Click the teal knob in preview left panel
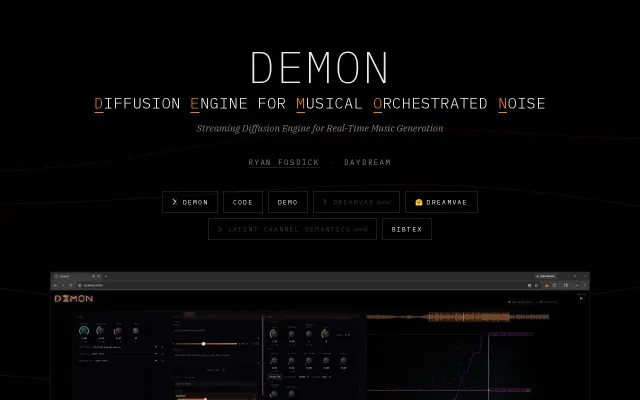 point(84,331)
